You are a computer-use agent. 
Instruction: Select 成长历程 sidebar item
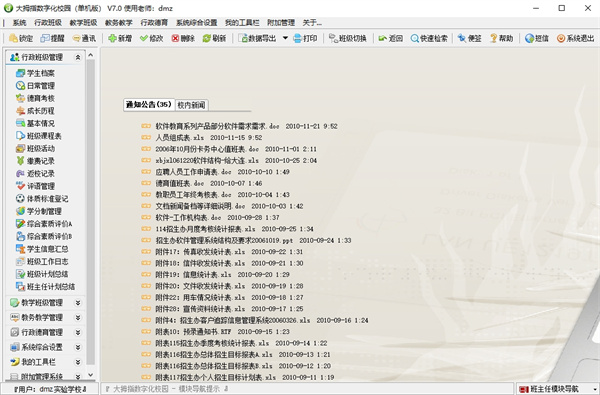(x=35, y=111)
